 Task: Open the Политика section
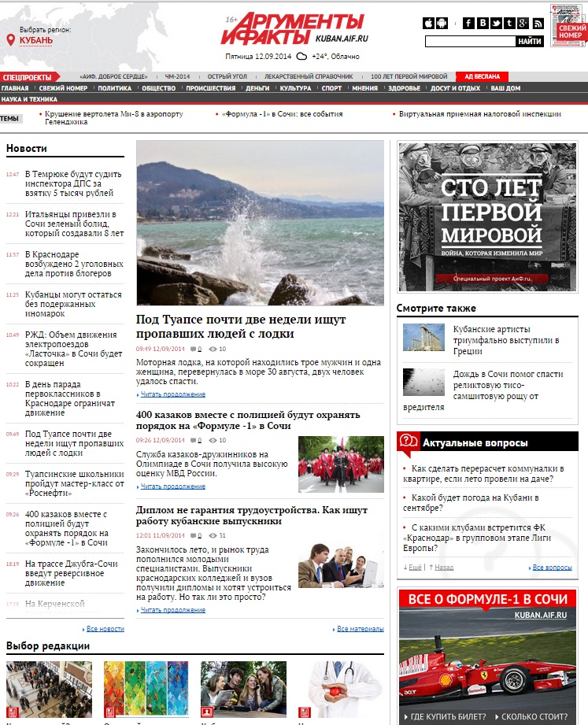click(114, 88)
